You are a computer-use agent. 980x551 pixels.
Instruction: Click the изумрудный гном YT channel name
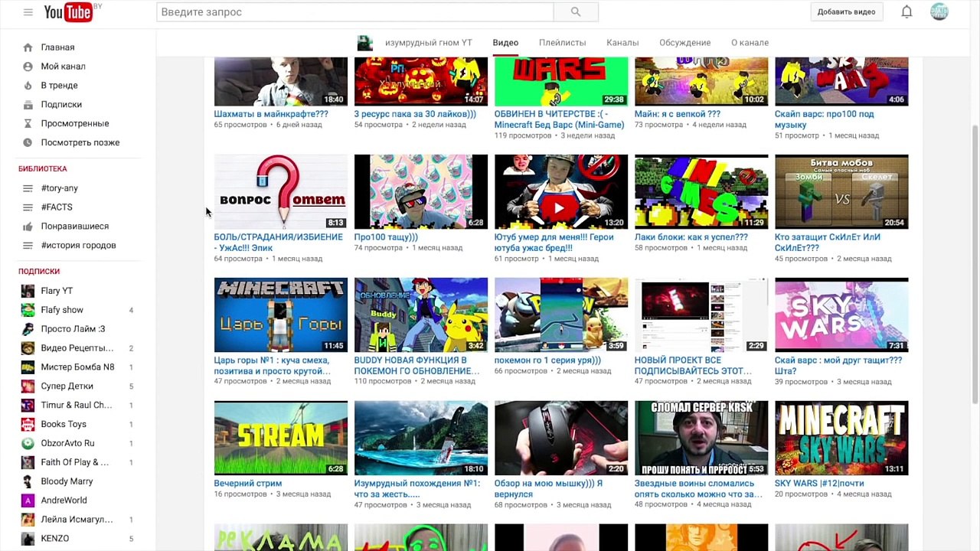pos(428,43)
